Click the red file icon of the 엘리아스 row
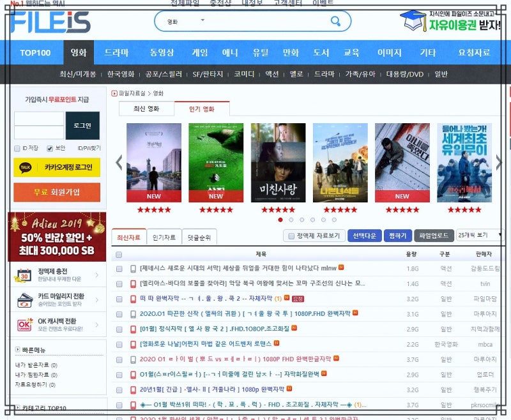The image size is (511, 420). click(133, 283)
